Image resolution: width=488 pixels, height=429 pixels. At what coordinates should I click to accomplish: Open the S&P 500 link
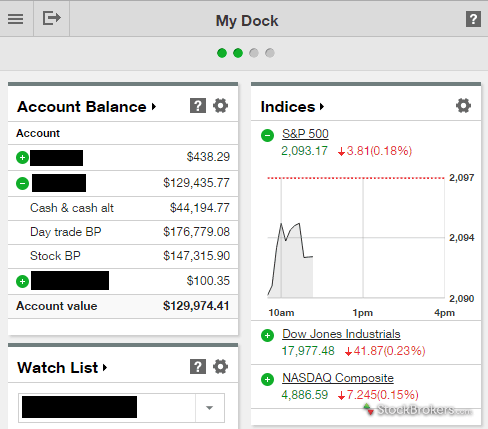305,134
